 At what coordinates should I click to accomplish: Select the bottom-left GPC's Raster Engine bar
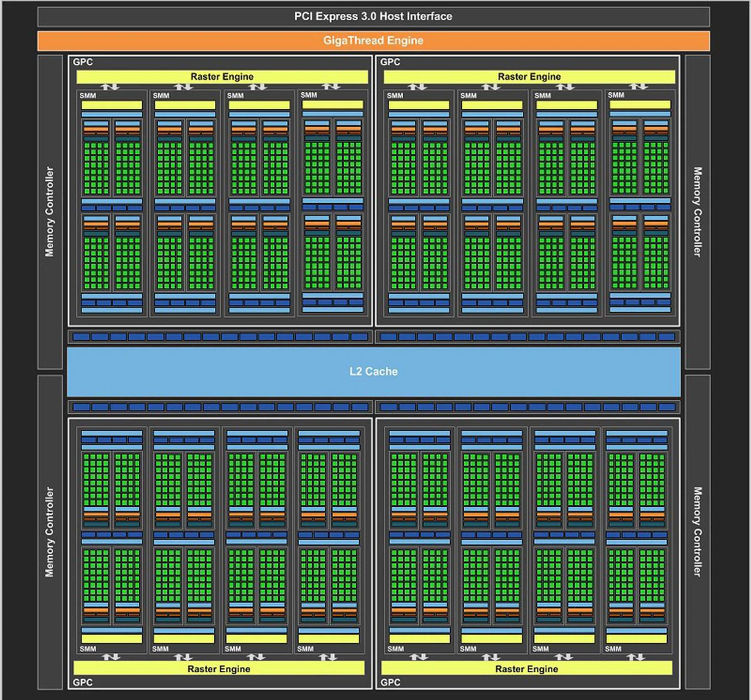pyautogui.click(x=219, y=669)
